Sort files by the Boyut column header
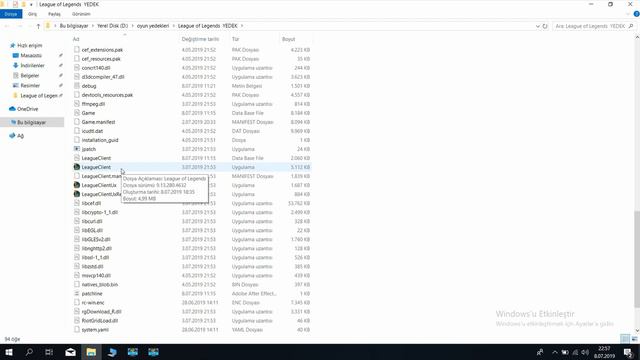This screenshot has height=360, width=640. pos(289,39)
